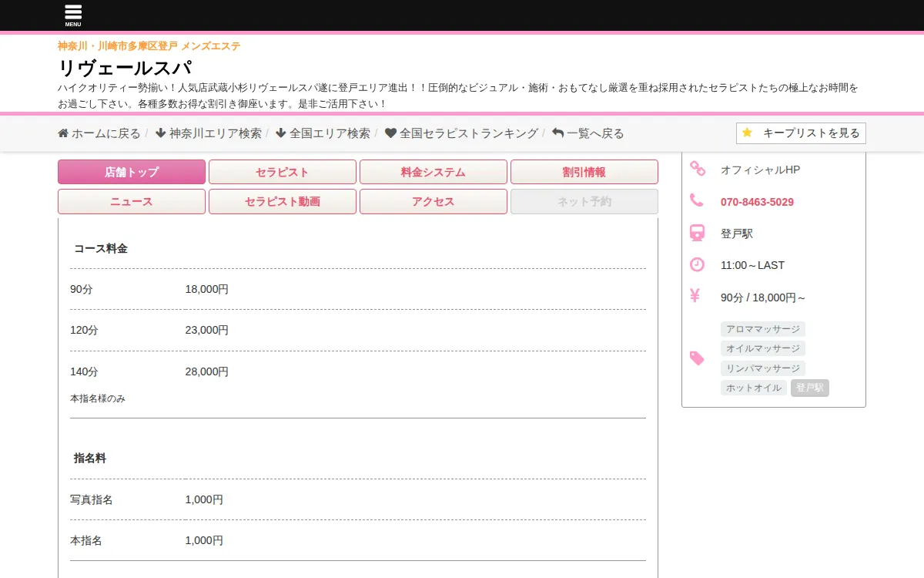Click the down arrow beside 神奈川エリア検索

(160, 133)
